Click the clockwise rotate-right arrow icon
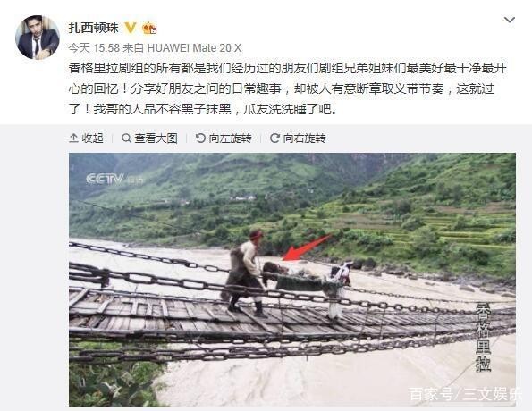Screen dimensions: 532x411 [x=274, y=138]
